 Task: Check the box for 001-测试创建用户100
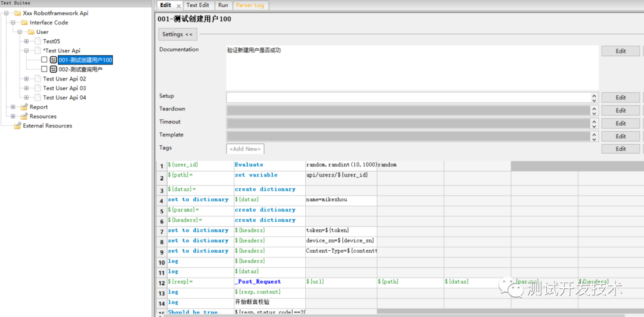click(x=44, y=60)
